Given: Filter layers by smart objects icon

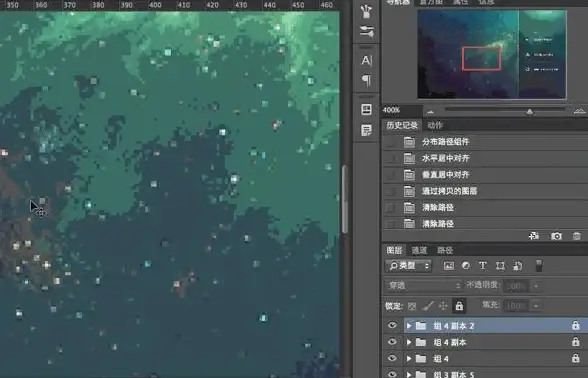Looking at the screenshot, I should click(x=518, y=266).
